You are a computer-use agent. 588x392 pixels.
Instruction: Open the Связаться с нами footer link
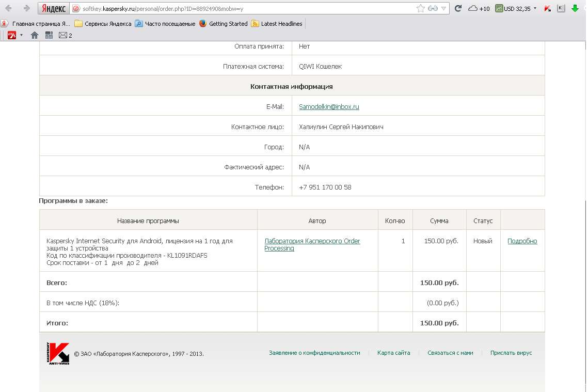(x=450, y=353)
